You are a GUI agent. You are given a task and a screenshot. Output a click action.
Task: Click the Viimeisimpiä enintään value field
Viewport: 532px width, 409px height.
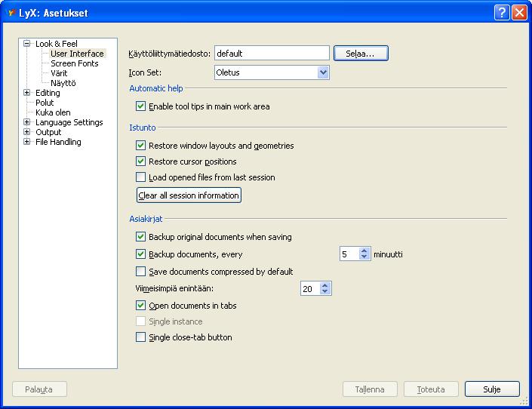(x=310, y=289)
